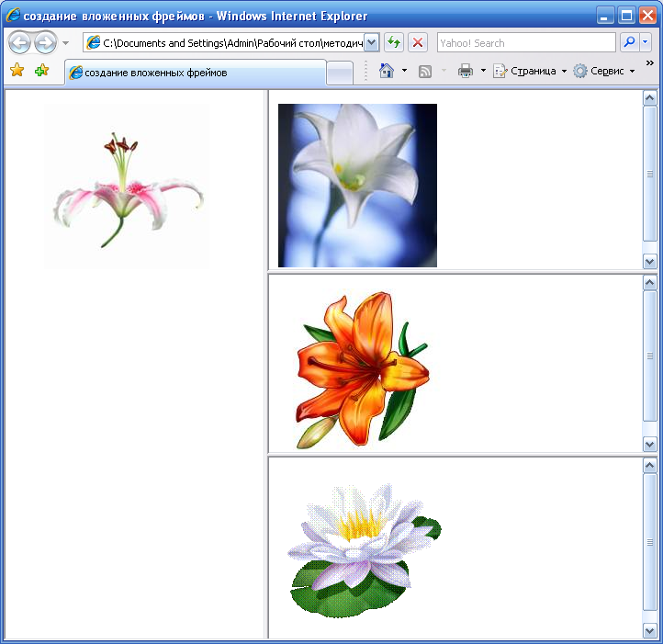The width and height of the screenshot is (663, 644).
Task: Expand the address bar history dropdown
Action: click(x=371, y=43)
